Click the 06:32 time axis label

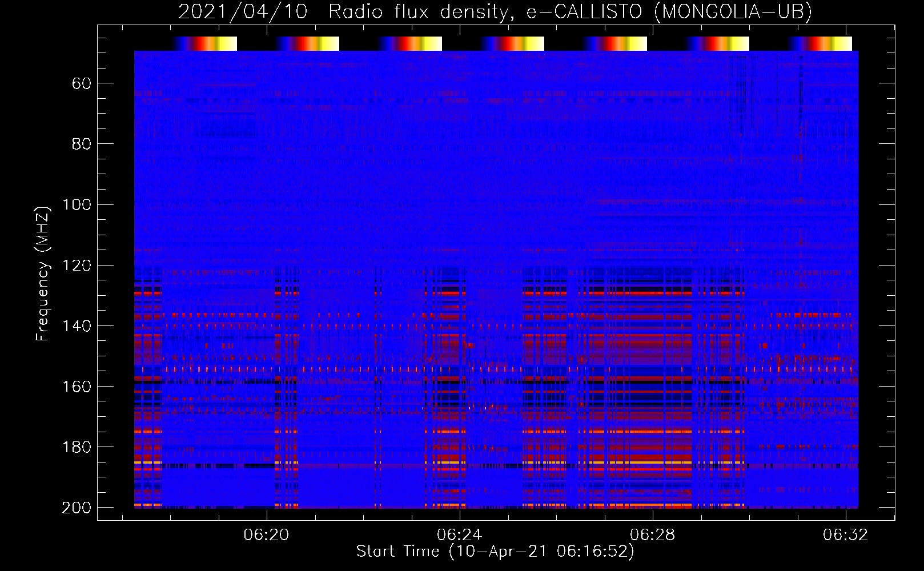point(845,535)
